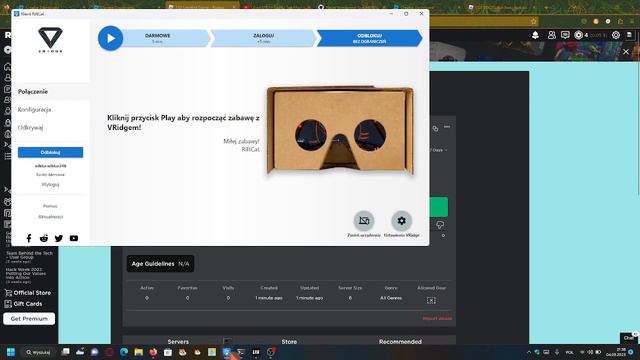Click the taskbar clock and date
This screenshot has height=360, width=640.
click(x=616, y=352)
